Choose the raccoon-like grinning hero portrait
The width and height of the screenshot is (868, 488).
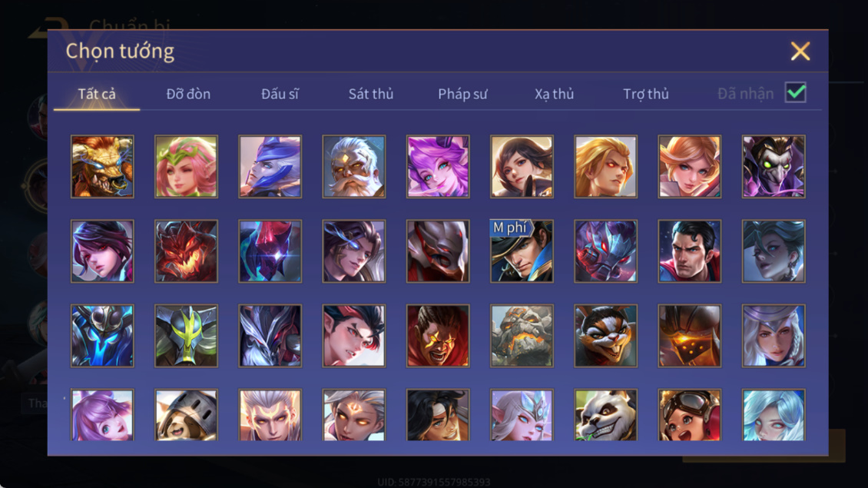point(605,336)
